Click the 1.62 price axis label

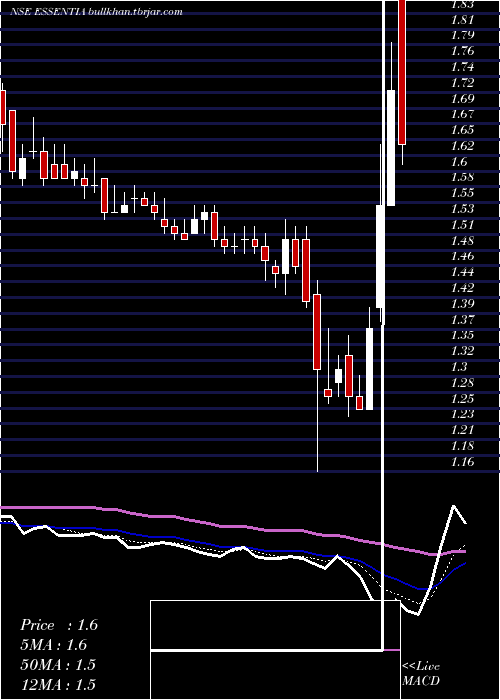coord(462,146)
